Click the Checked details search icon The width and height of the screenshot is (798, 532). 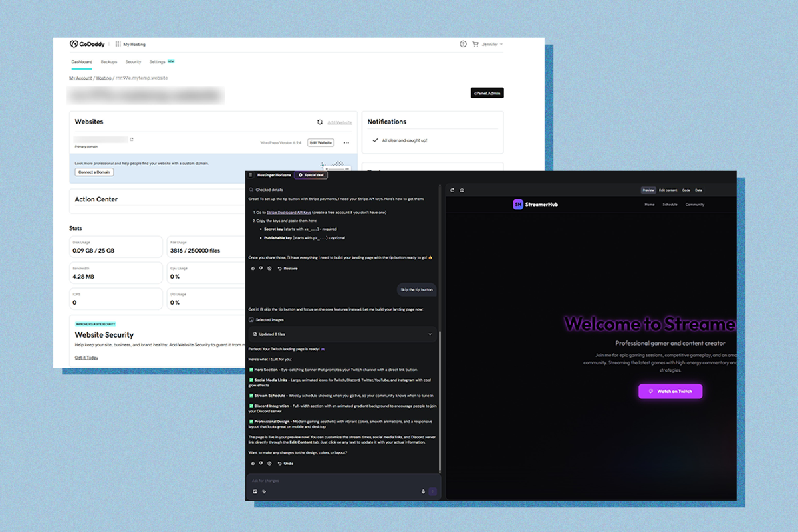(251, 190)
